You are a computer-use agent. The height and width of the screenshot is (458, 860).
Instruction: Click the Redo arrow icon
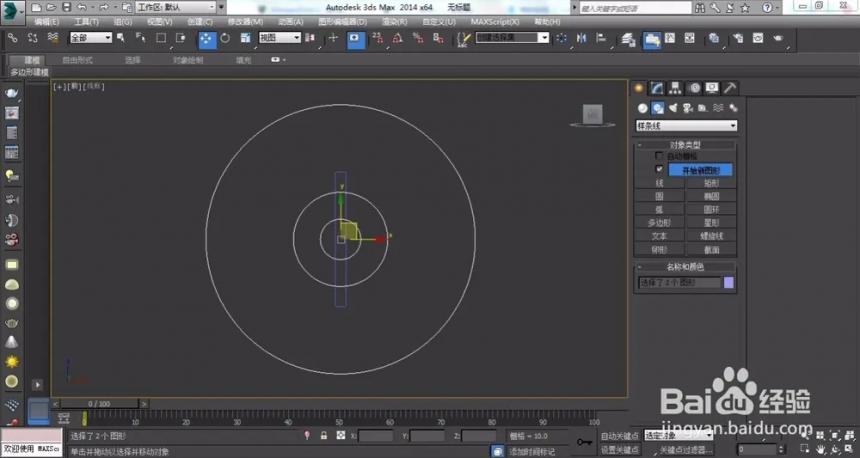point(103,7)
